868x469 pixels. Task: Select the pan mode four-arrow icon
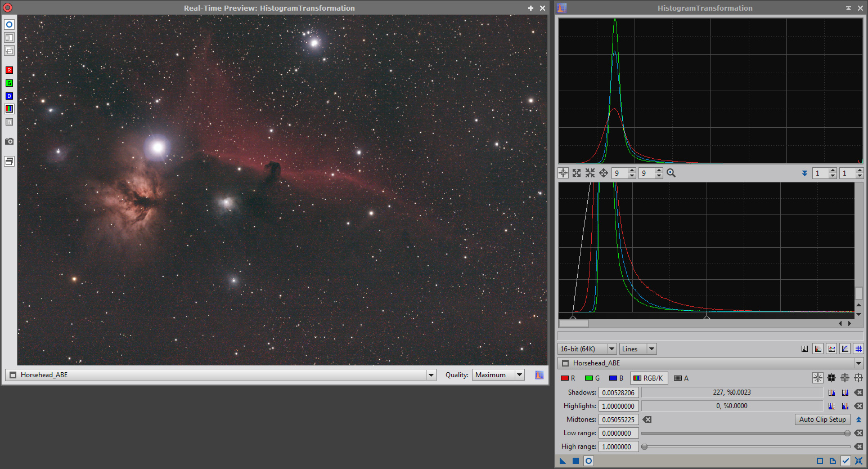pos(604,173)
